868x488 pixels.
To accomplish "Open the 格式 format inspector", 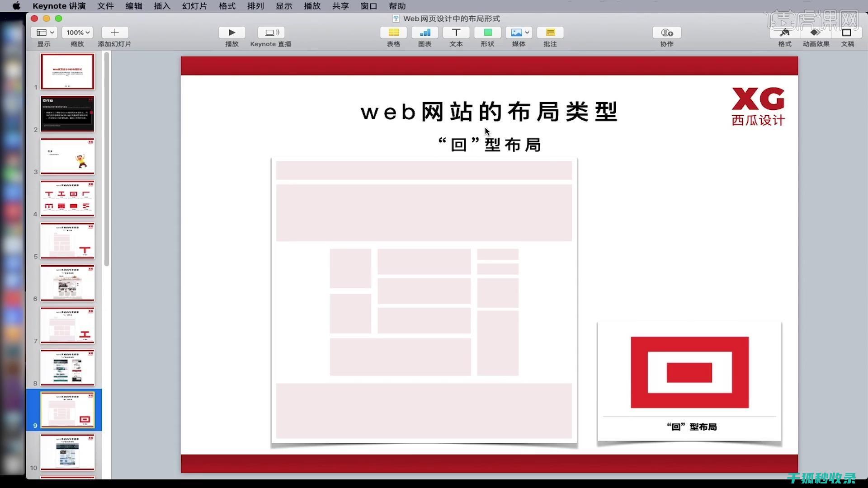I will click(785, 33).
